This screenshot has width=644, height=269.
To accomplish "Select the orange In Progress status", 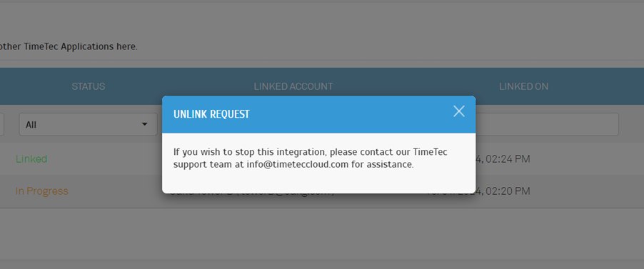I will coord(42,191).
